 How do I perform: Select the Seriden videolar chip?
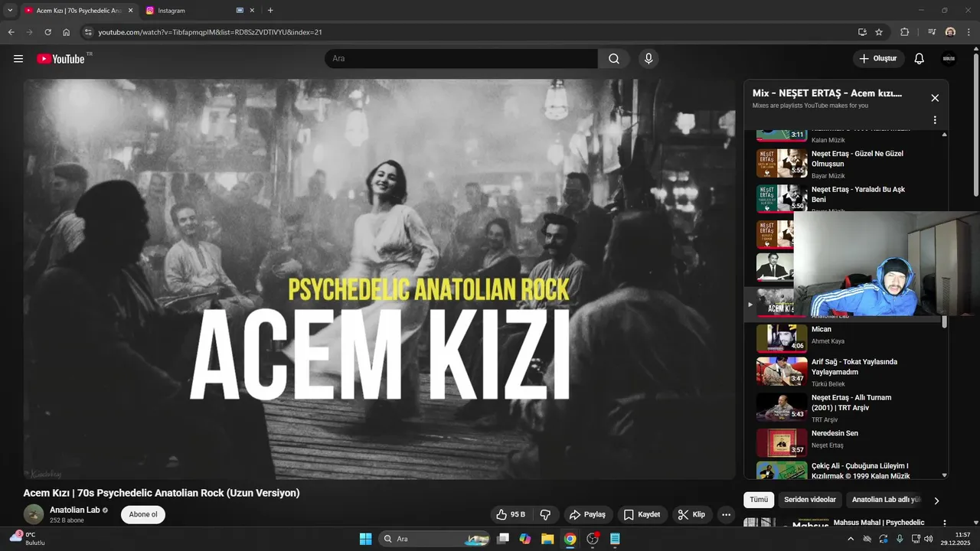[810, 500]
